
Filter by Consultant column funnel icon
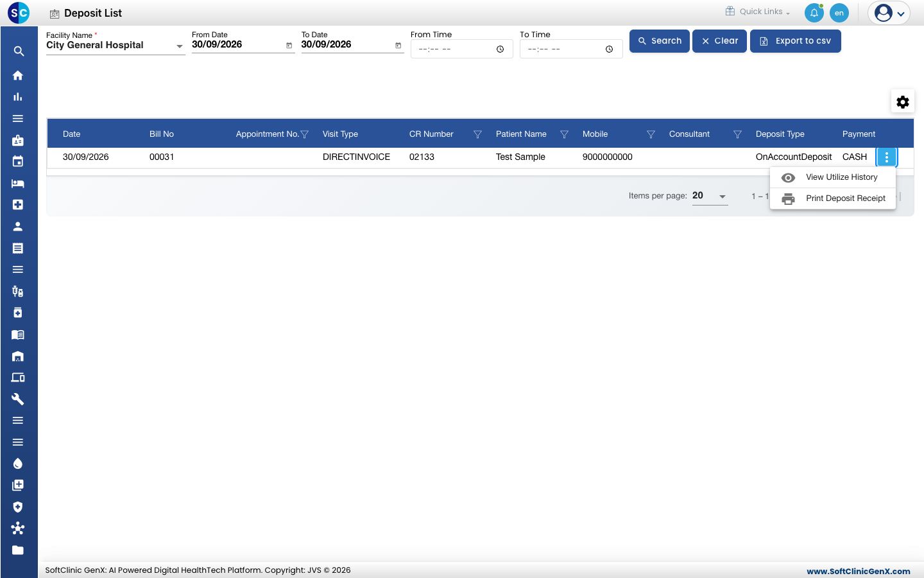[x=737, y=134]
